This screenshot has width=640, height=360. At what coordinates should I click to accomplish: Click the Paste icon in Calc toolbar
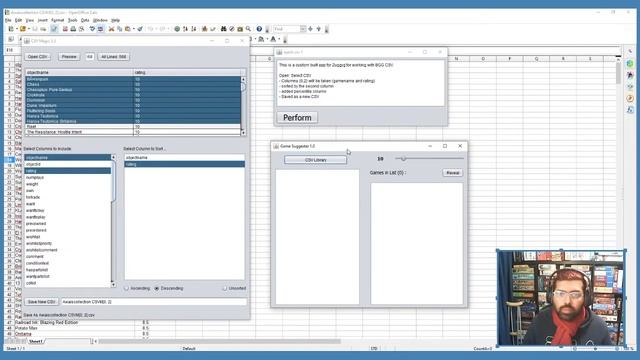click(128, 29)
